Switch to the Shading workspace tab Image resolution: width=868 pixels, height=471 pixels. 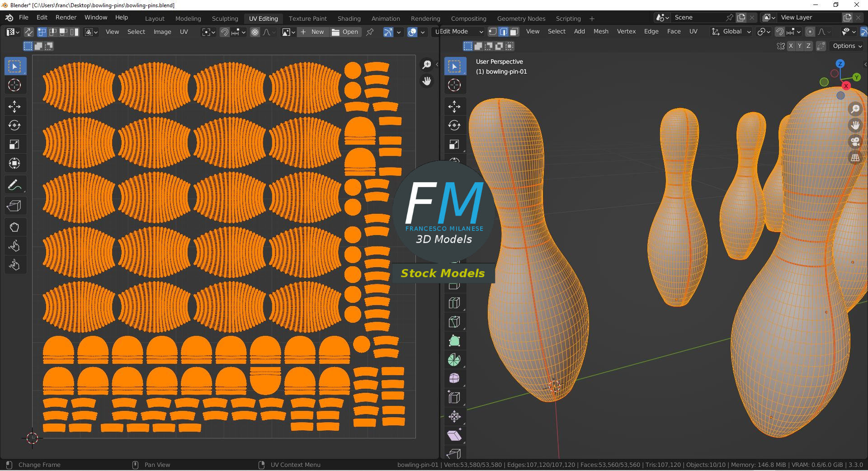click(x=349, y=19)
